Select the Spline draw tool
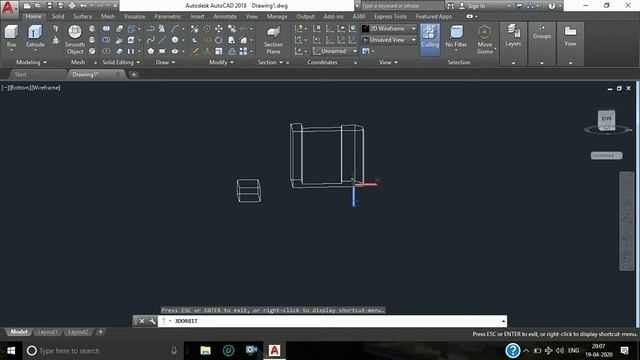 151,40
